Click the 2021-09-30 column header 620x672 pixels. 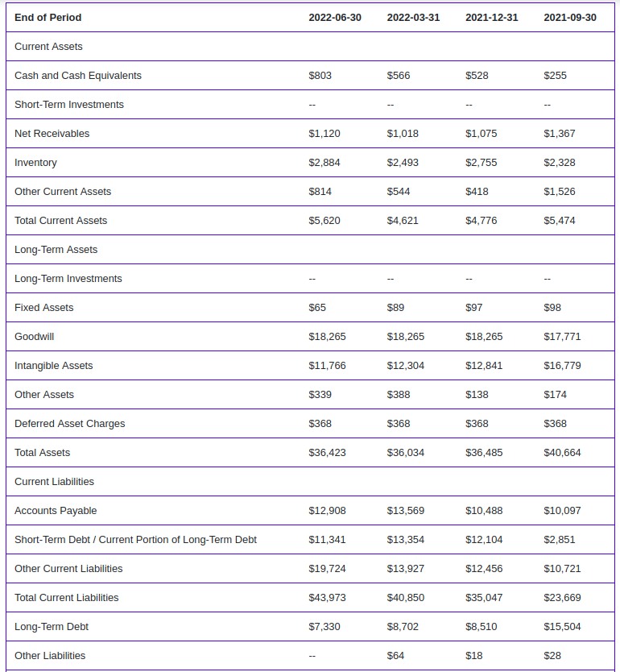(570, 18)
